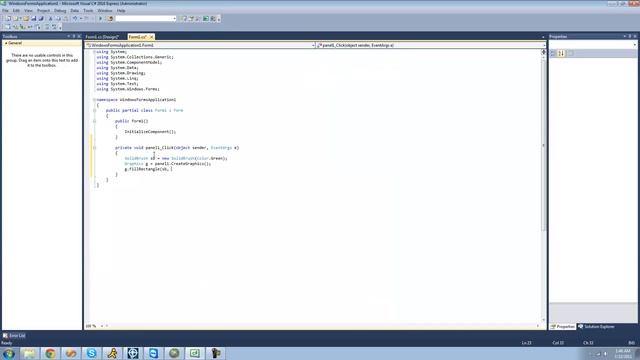Switch to the Solution Explorer tab
Image resolution: width=640 pixels, height=360 pixels.
point(596,327)
